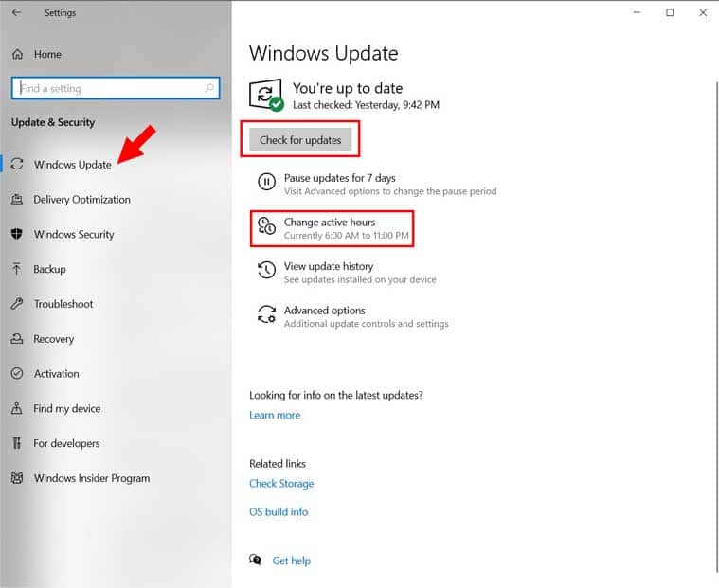Click the Troubleshoot wrench icon

17,303
